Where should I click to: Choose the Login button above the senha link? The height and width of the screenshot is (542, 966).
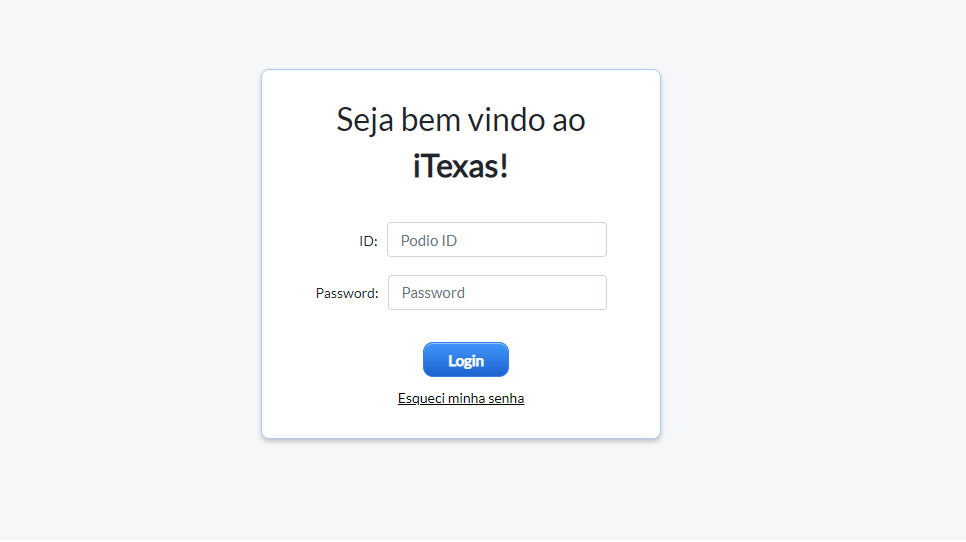tap(466, 360)
